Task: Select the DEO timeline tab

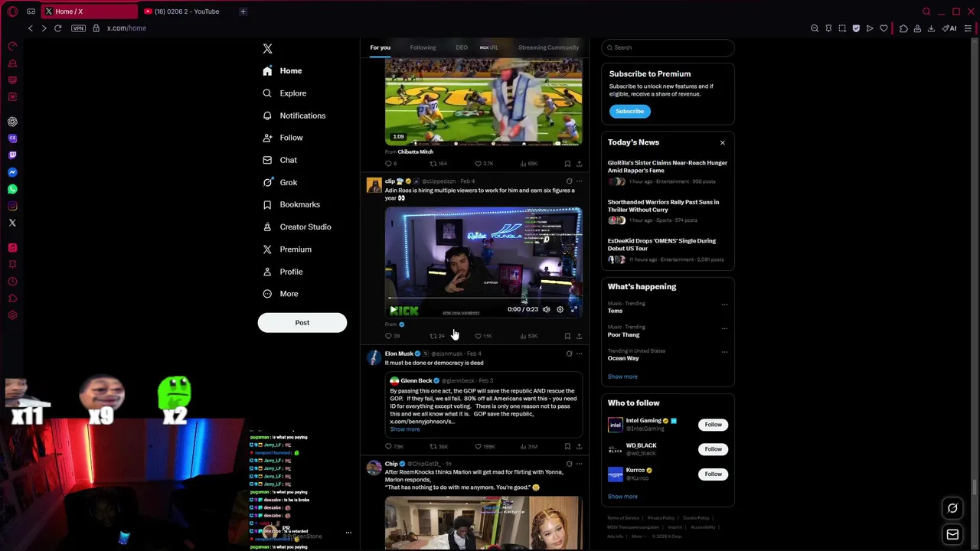Action: (x=462, y=47)
